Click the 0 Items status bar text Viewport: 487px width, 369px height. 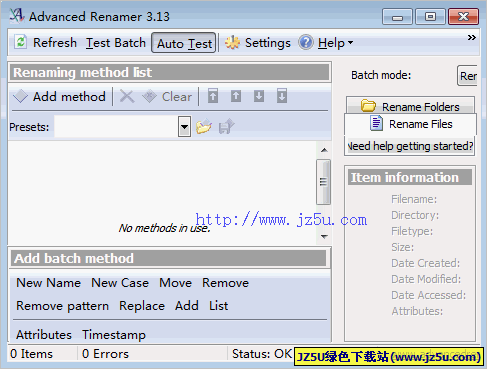pos(31,354)
